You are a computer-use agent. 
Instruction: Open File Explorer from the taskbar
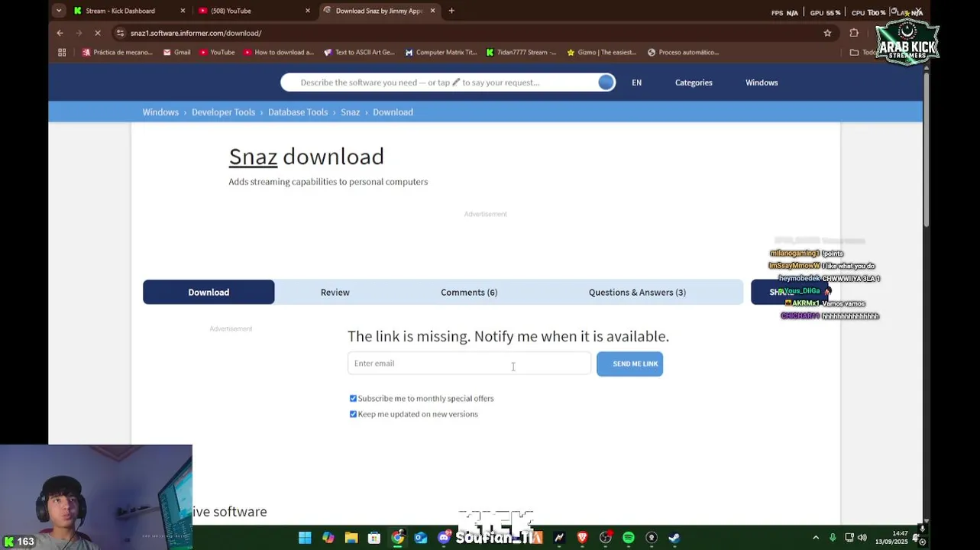[x=351, y=538]
